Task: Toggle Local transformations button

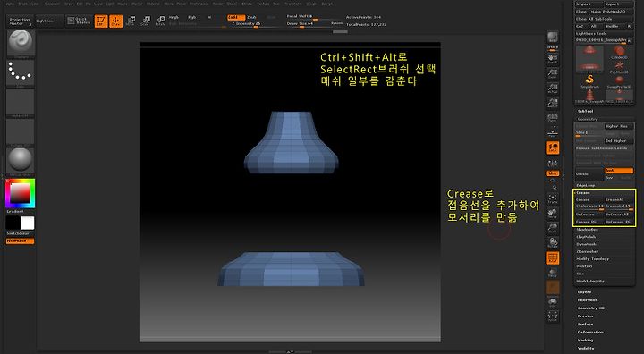Action: coord(553,147)
